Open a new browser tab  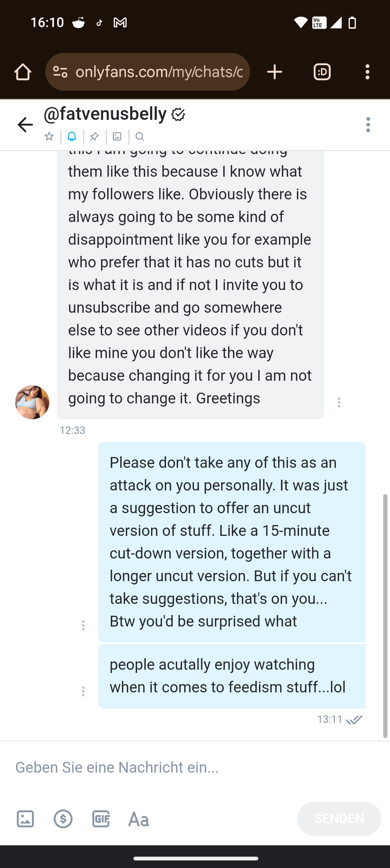pos(275,72)
